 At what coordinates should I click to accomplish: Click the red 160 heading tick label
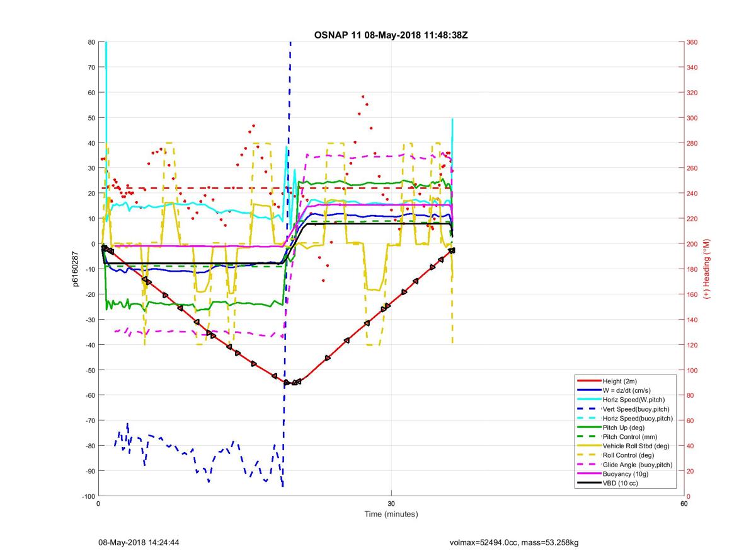(693, 294)
